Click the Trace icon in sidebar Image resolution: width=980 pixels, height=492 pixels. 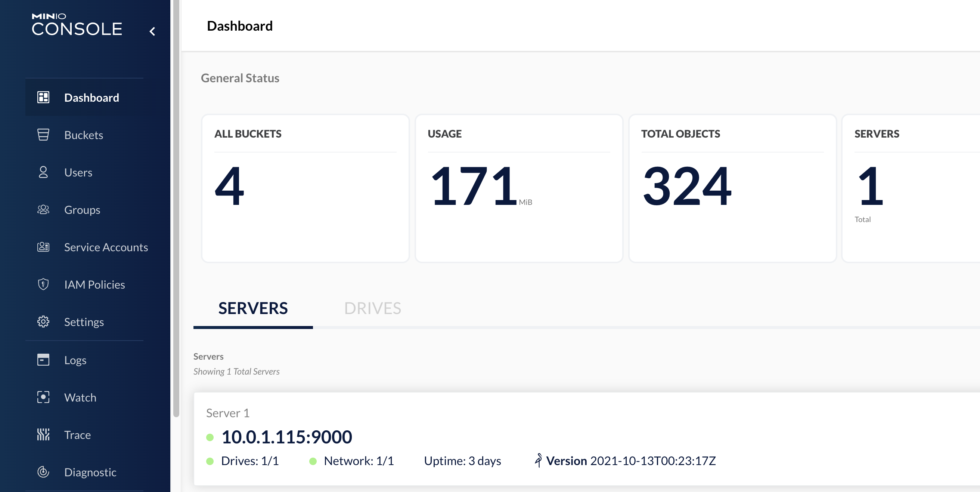click(x=43, y=434)
